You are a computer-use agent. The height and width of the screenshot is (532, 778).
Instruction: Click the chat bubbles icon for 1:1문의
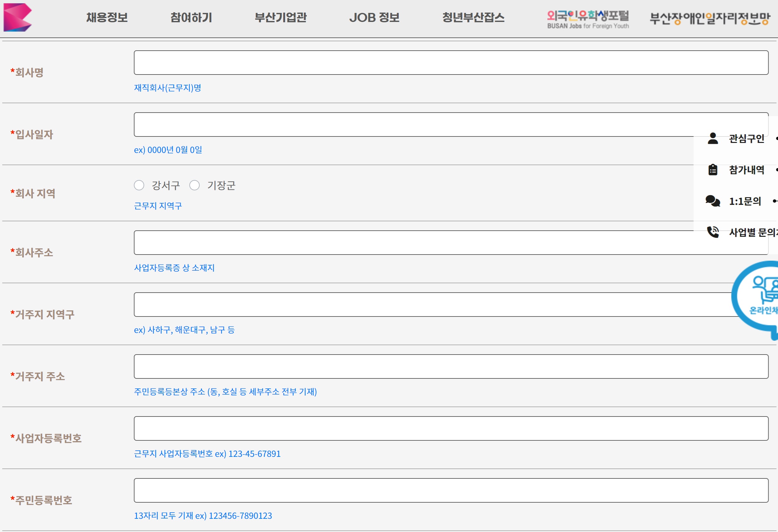coord(713,201)
